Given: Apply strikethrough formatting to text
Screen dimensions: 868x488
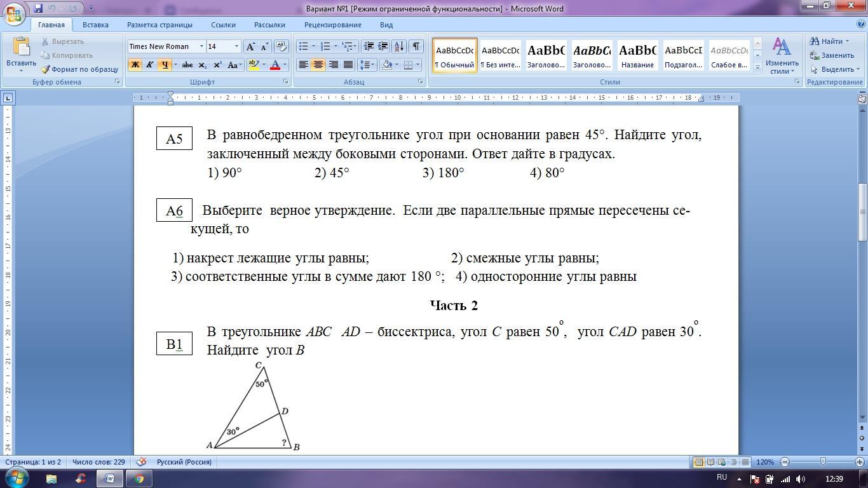Looking at the screenshot, I should pyautogui.click(x=187, y=65).
